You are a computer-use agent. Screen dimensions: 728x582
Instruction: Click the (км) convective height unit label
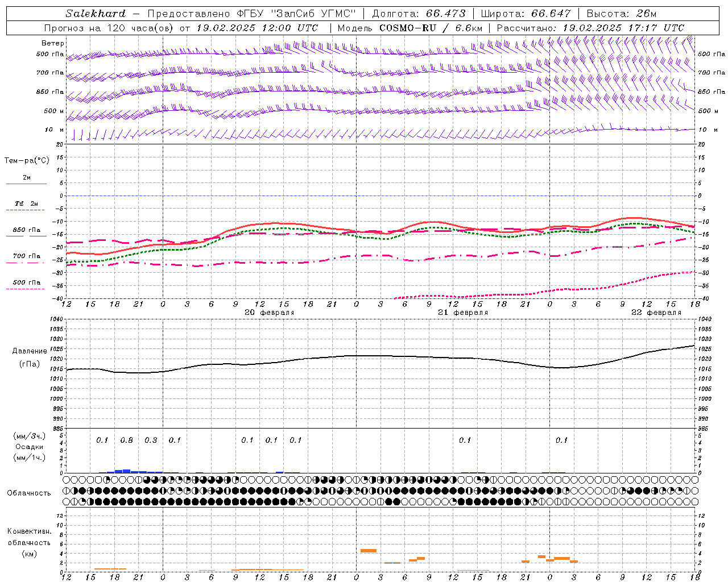(x=30, y=554)
